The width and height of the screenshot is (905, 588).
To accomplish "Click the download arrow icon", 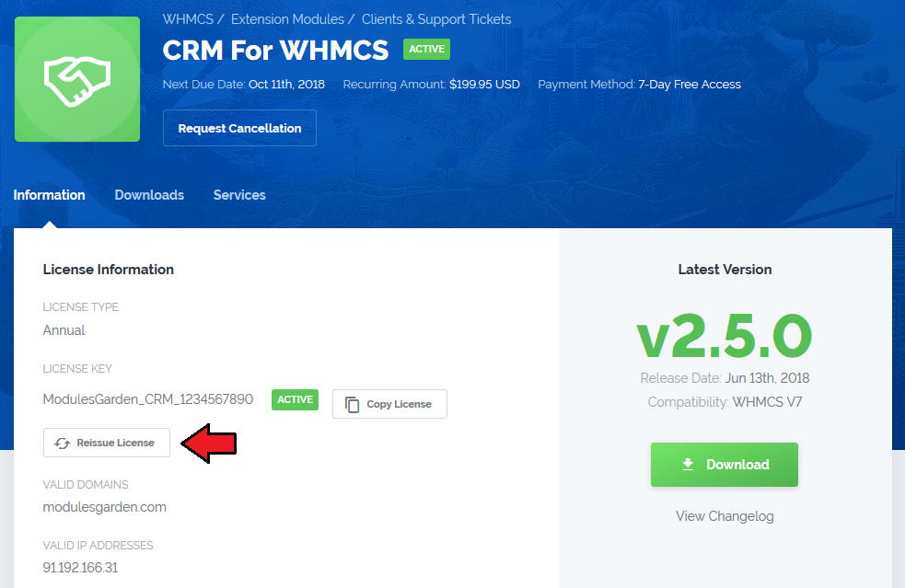I will (688, 465).
